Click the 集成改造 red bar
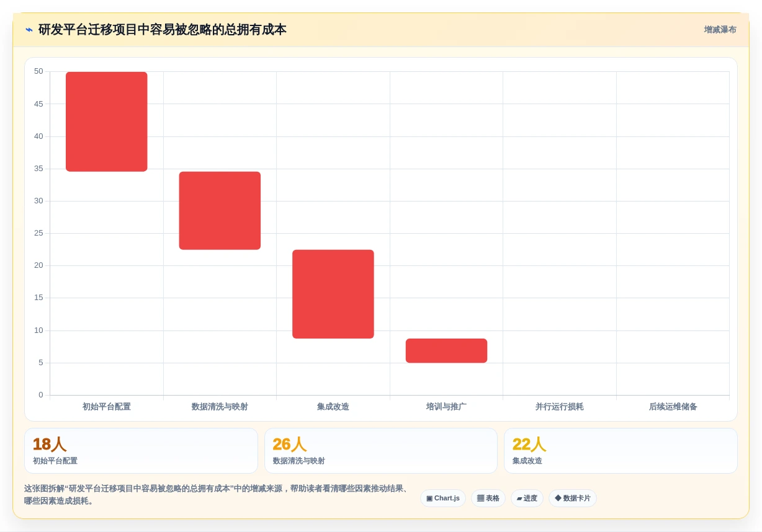The width and height of the screenshot is (762, 532). pyautogui.click(x=333, y=295)
